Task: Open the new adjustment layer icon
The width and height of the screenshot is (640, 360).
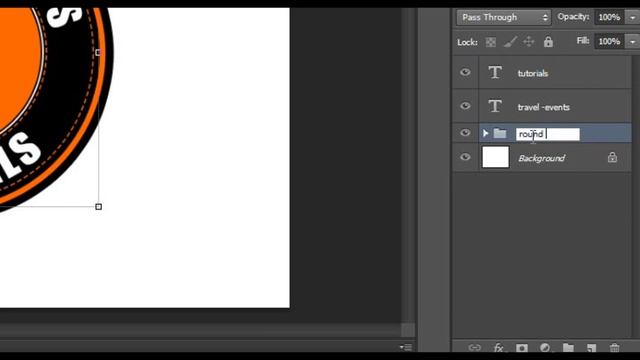Action: pos(545,348)
